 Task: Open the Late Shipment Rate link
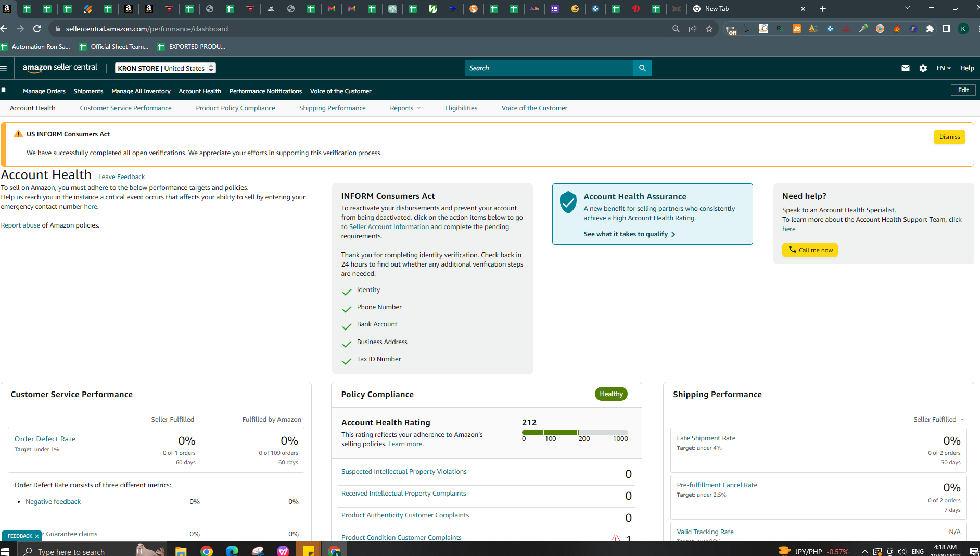coord(706,438)
